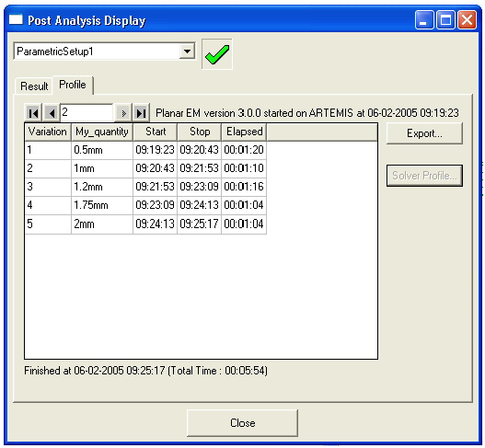Jump to first record navigation arrow
The width and height of the screenshot is (485, 448).
point(33,113)
